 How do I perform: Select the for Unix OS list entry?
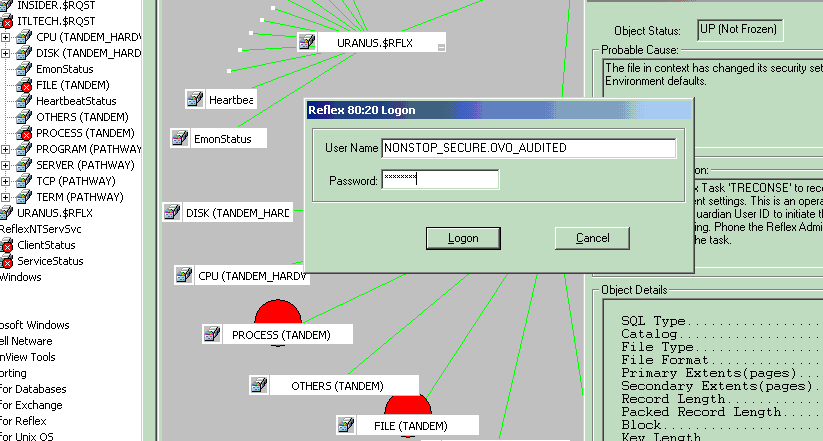coord(27,436)
